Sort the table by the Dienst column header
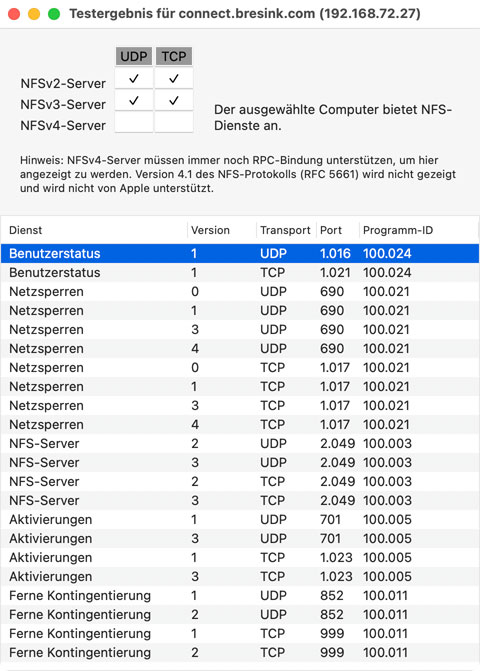The height and width of the screenshot is (671, 480). (94, 230)
